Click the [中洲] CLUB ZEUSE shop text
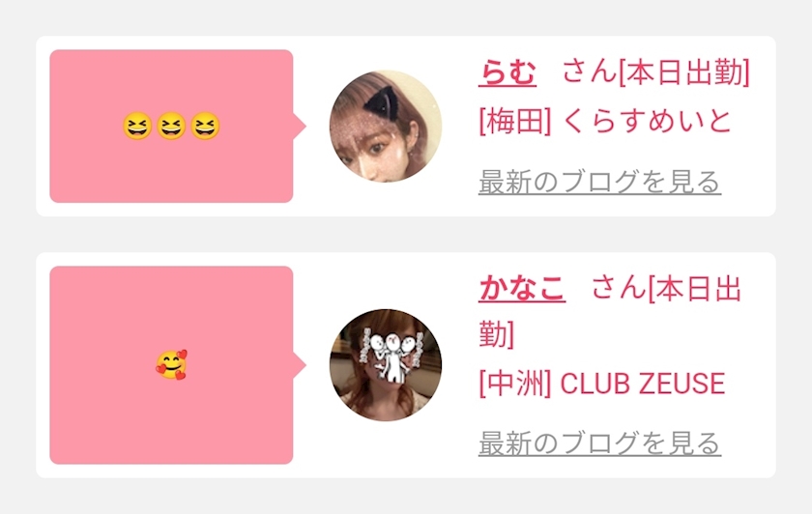812x514 pixels. click(x=601, y=384)
